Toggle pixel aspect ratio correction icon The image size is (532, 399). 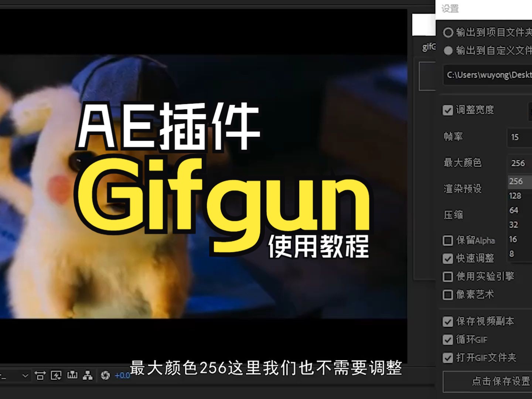point(40,376)
